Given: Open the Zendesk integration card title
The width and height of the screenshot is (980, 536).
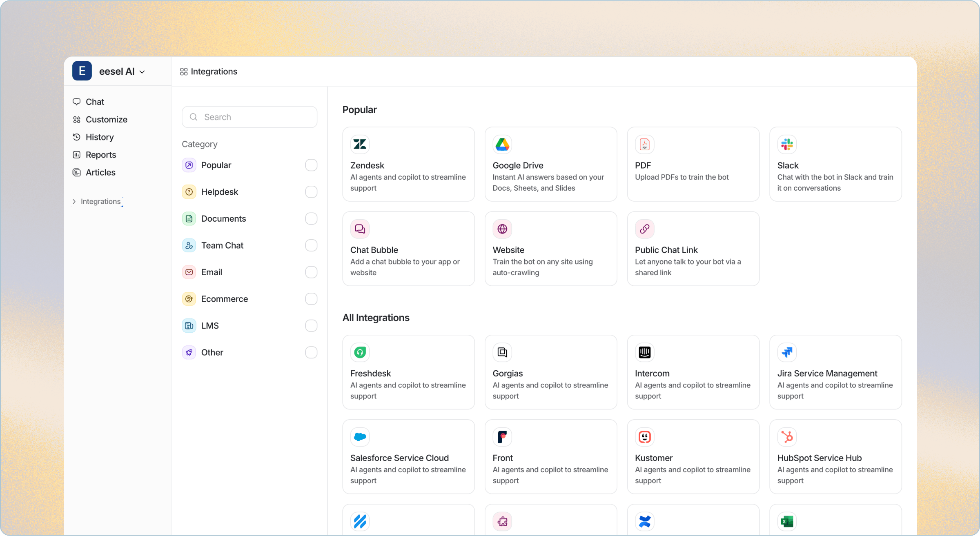Looking at the screenshot, I should 367,165.
